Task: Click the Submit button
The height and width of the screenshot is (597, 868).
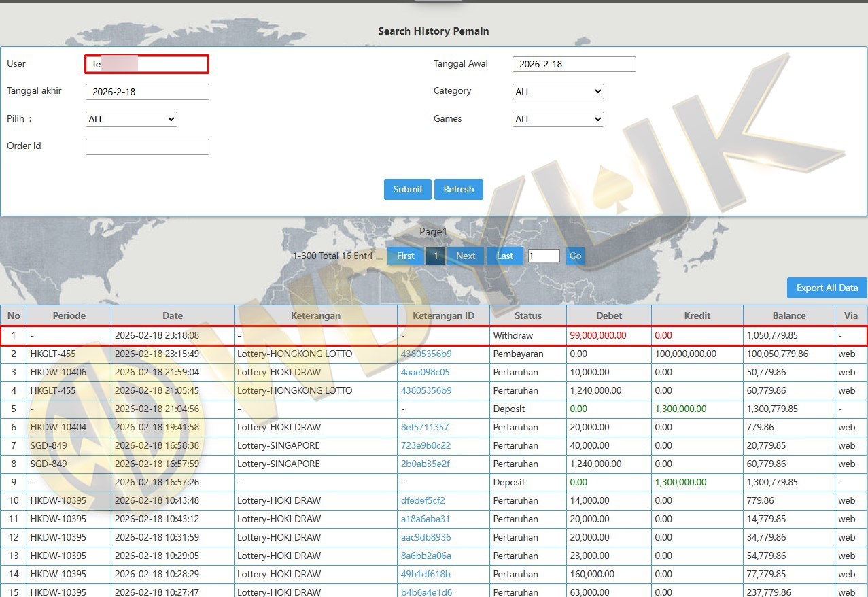Action: coord(408,189)
